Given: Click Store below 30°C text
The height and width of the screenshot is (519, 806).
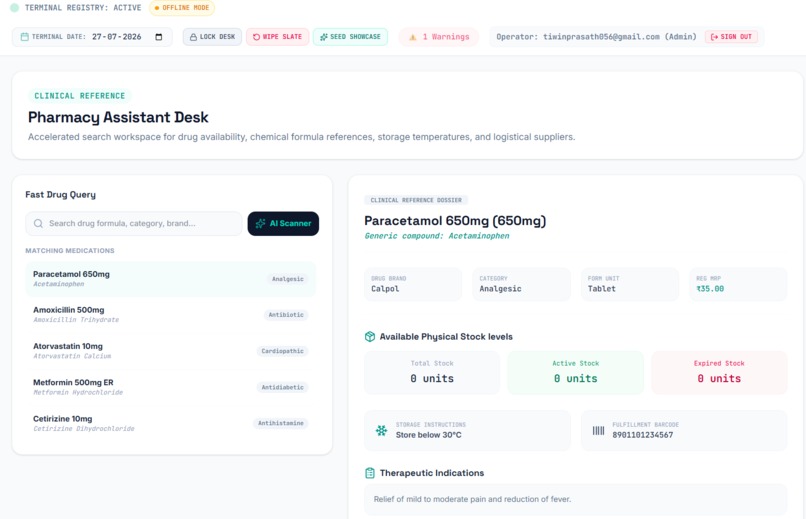Looking at the screenshot, I should coord(428,435).
